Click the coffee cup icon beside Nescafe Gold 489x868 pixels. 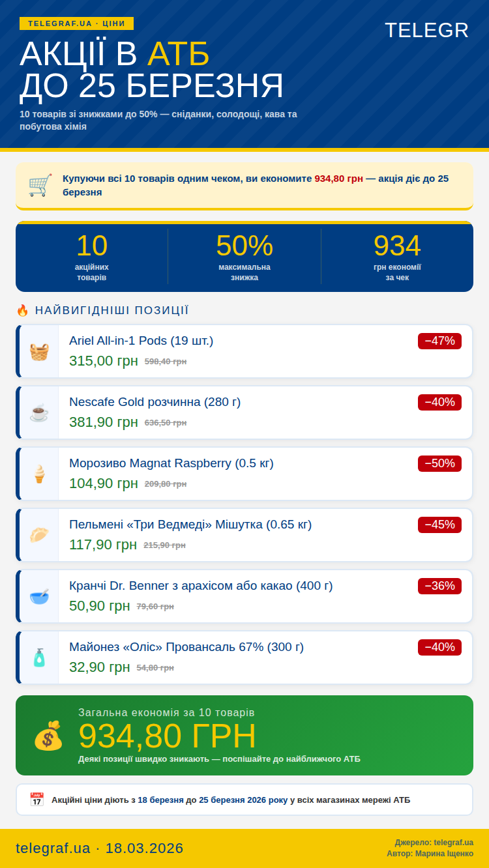tap(39, 413)
